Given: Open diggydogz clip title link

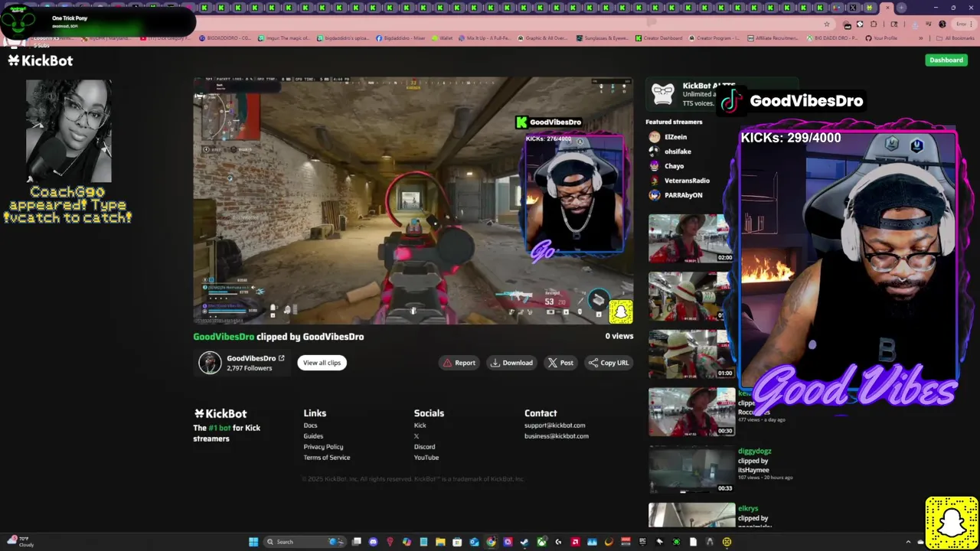Looking at the screenshot, I should point(754,452).
